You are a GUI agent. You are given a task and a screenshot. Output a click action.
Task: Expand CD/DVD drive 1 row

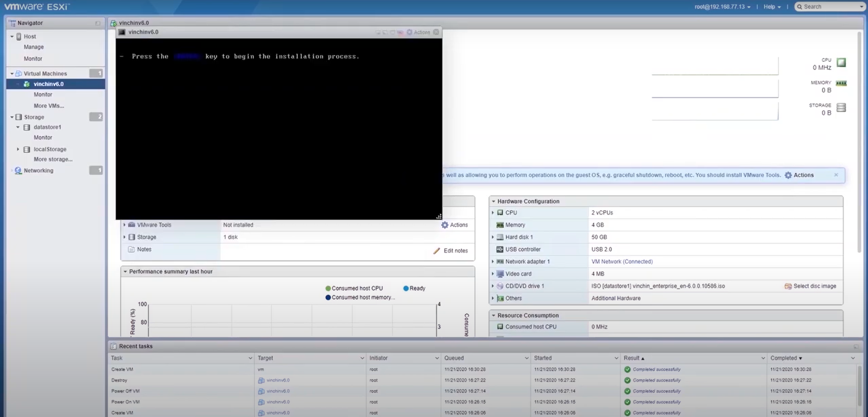493,286
